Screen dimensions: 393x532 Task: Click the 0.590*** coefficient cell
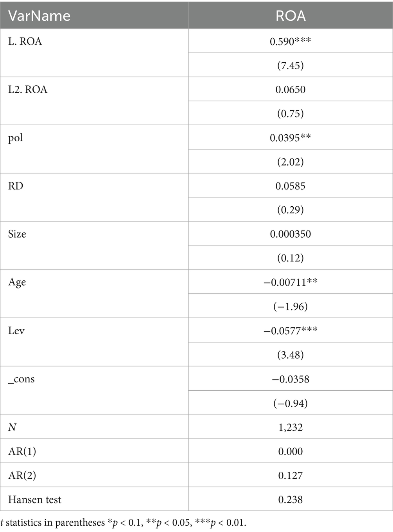point(290,41)
